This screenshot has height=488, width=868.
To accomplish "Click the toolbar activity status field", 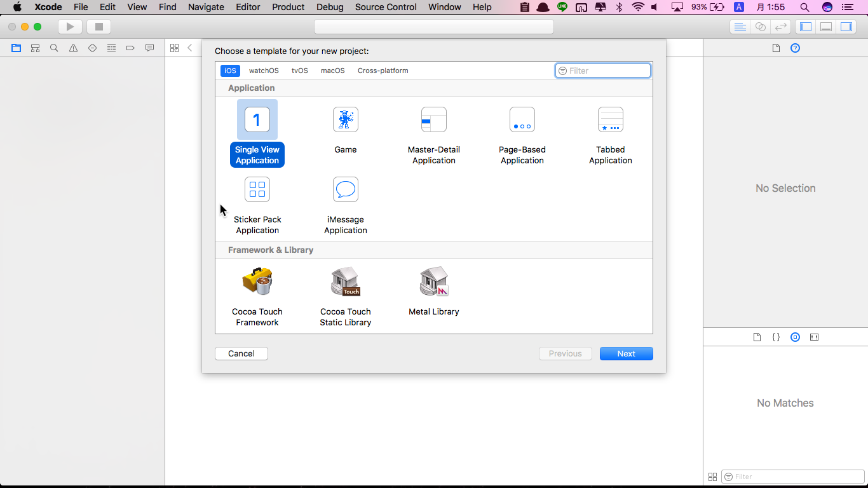I will pyautogui.click(x=434, y=27).
